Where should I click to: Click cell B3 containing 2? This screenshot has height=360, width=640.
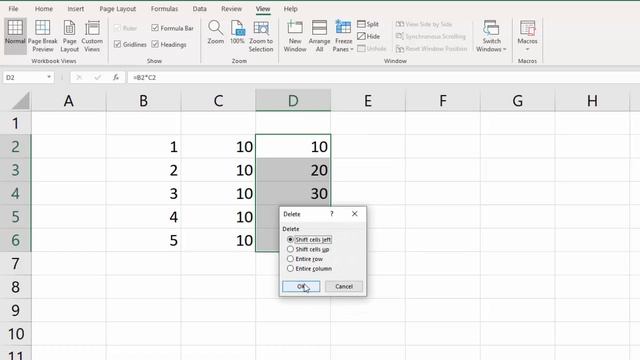[143, 170]
